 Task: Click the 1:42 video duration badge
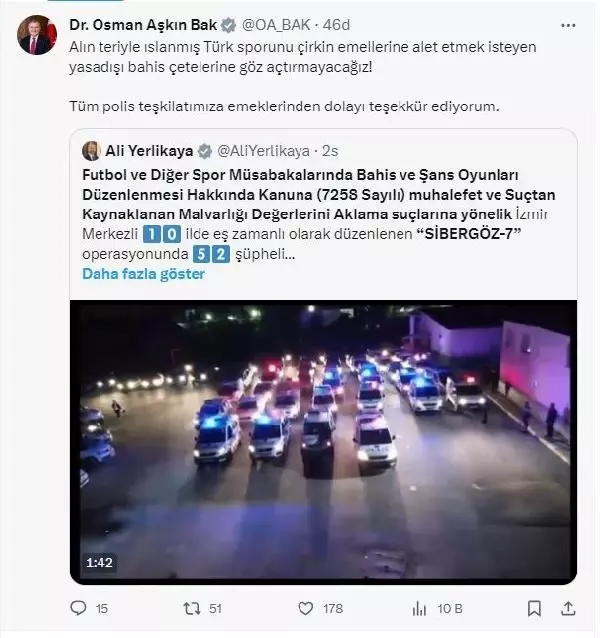[x=98, y=564]
